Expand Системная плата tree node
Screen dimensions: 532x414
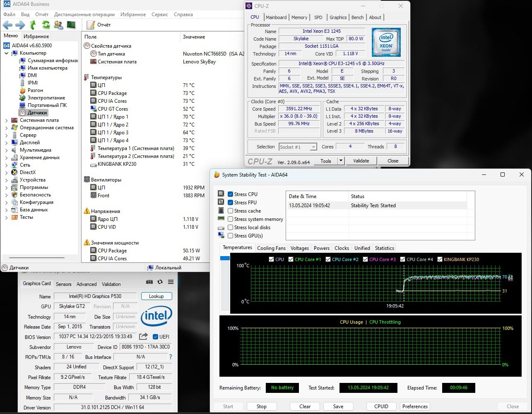click(x=6, y=120)
